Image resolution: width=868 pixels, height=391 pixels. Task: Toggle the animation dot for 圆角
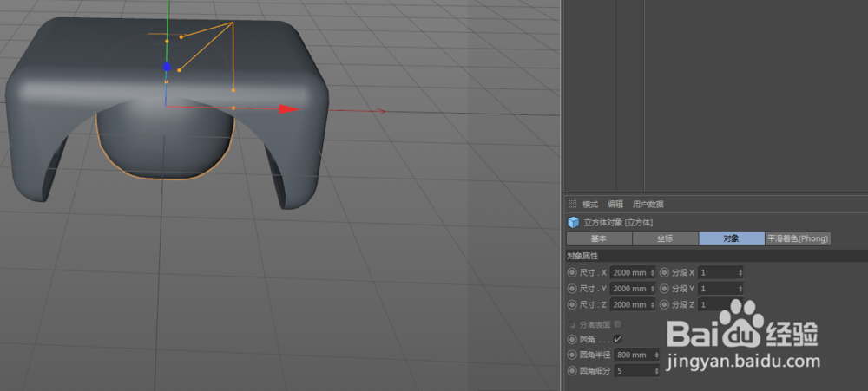(572, 339)
